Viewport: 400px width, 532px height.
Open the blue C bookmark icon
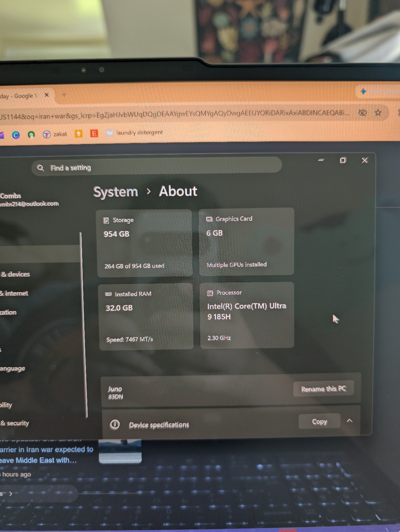click(x=16, y=135)
